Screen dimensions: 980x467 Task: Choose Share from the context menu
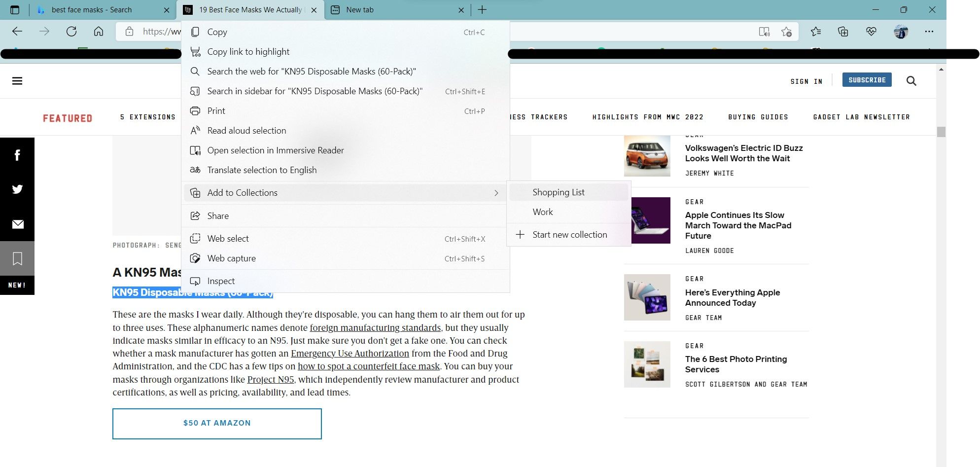coord(345,216)
